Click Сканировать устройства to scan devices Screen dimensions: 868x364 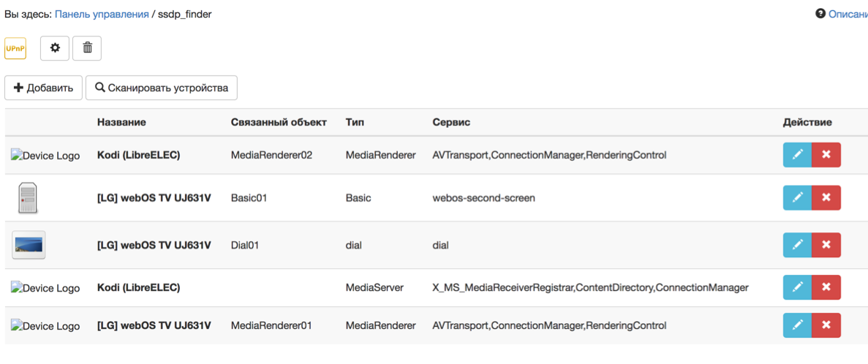pyautogui.click(x=162, y=88)
